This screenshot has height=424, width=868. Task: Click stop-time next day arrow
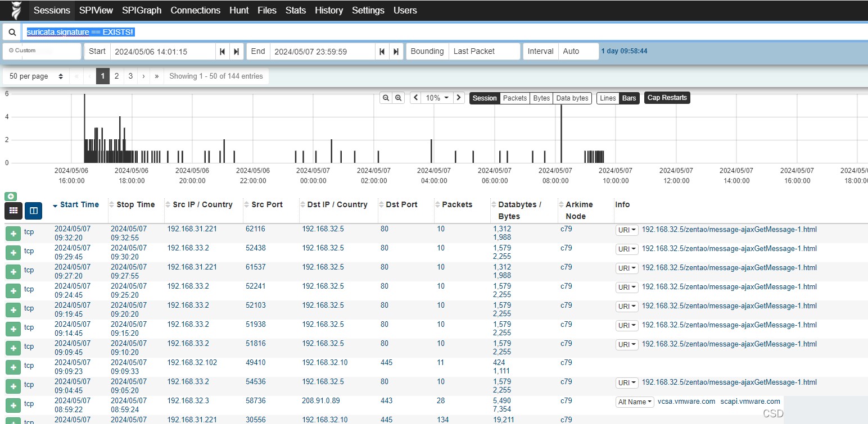(x=396, y=51)
